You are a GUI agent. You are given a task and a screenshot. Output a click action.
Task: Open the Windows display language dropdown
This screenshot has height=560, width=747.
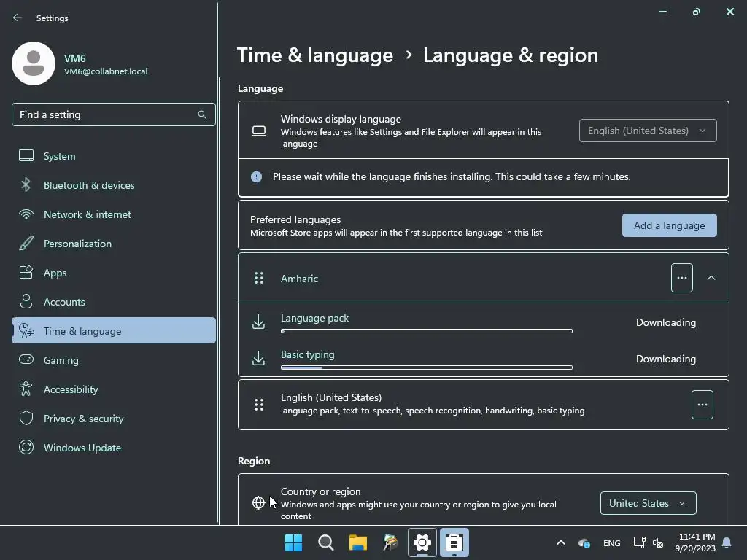(648, 131)
